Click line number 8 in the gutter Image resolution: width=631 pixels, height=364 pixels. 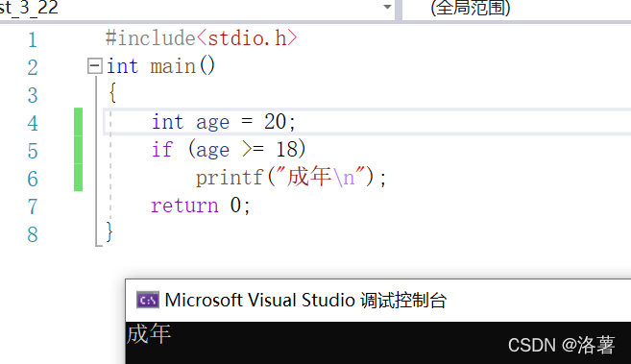(33, 234)
